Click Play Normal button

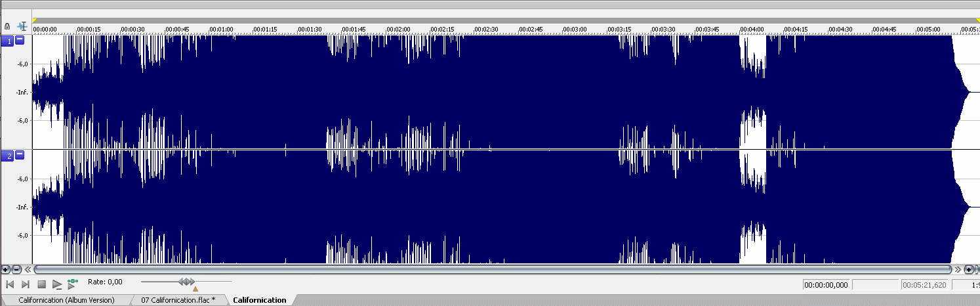pyautogui.click(x=57, y=284)
